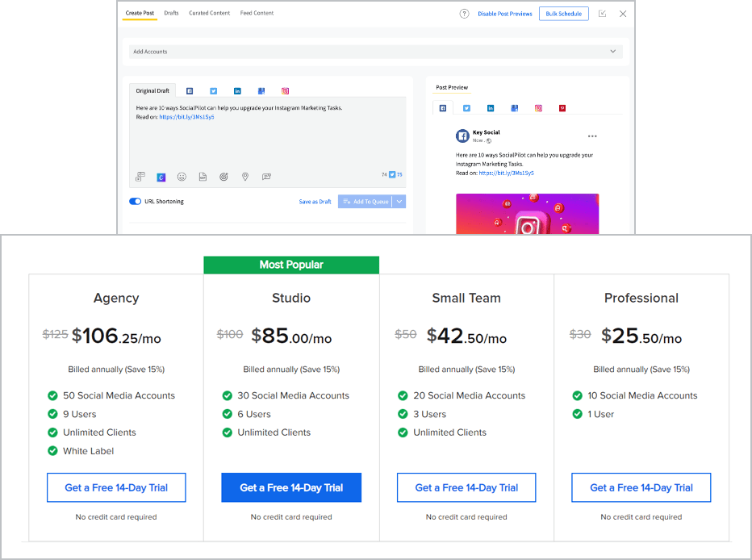The width and height of the screenshot is (752, 560).
Task: Click the target audience icon in composer
Action: point(224,177)
